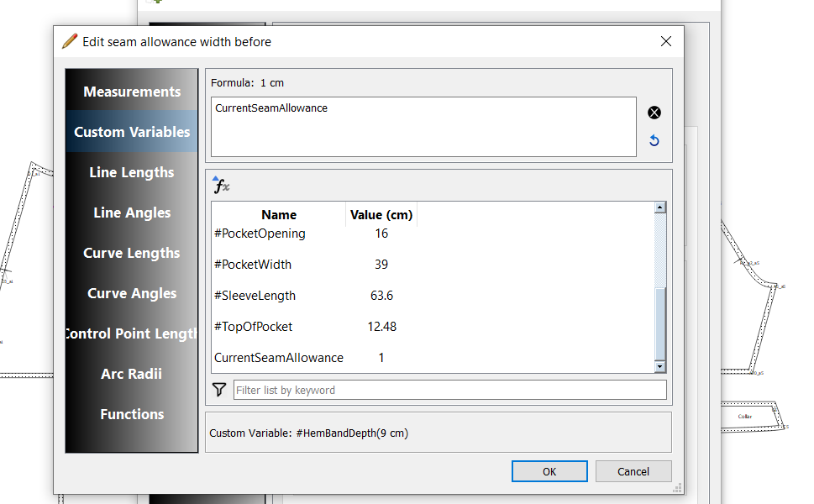Close the Edit seam allowance dialog
The width and height of the screenshot is (814, 504).
(x=665, y=41)
